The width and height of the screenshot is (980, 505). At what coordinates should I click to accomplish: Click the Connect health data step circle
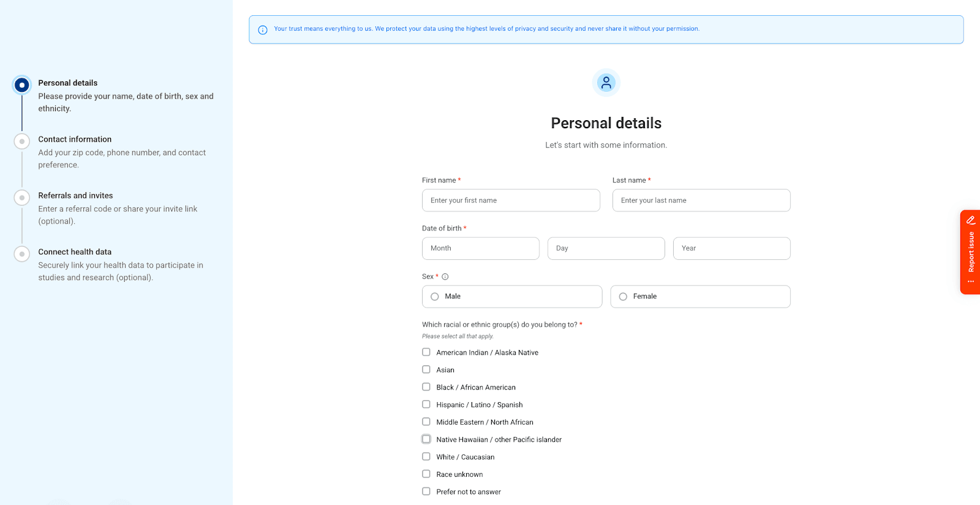[21, 253]
